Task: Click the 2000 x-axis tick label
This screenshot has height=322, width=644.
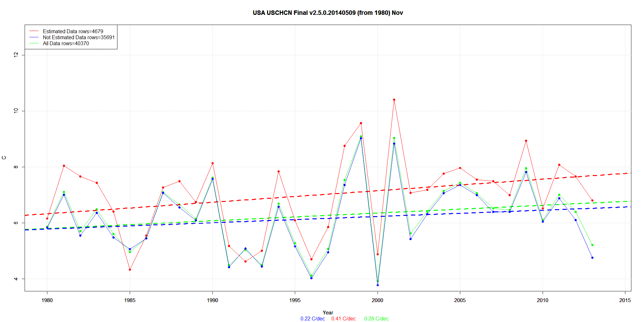Action: (378, 300)
